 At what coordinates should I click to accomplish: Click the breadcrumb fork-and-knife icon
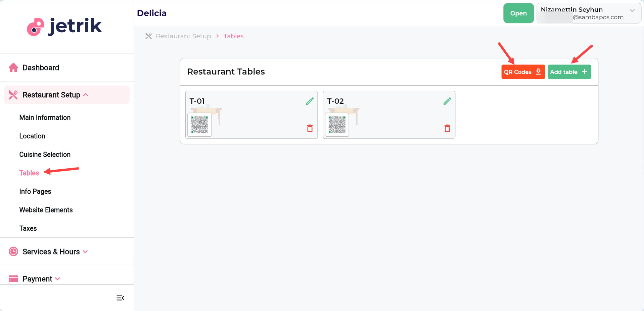pos(148,36)
